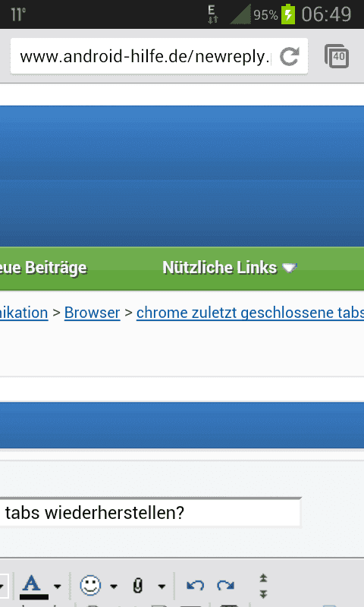Tap the battery charging indicator

pos(288,14)
